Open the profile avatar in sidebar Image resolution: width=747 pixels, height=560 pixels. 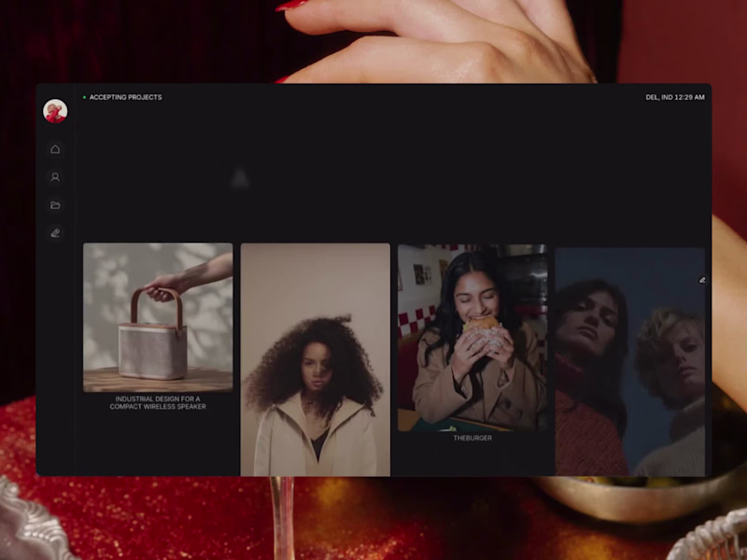[x=55, y=111]
